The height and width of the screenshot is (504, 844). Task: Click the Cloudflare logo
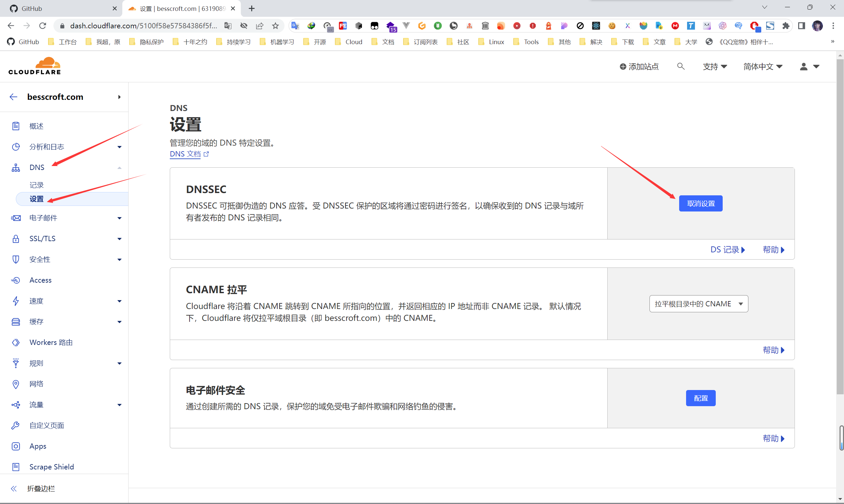34,66
